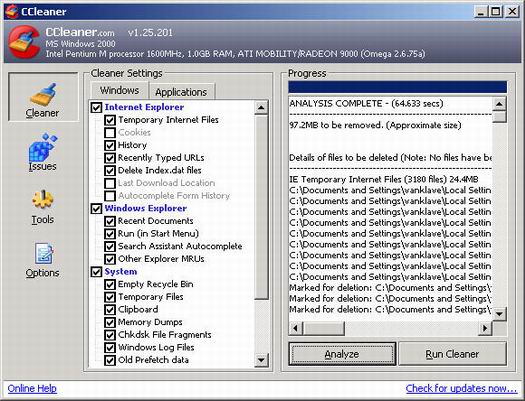Uncheck Other Explorer MRUs
525x401 pixels.
click(x=110, y=259)
